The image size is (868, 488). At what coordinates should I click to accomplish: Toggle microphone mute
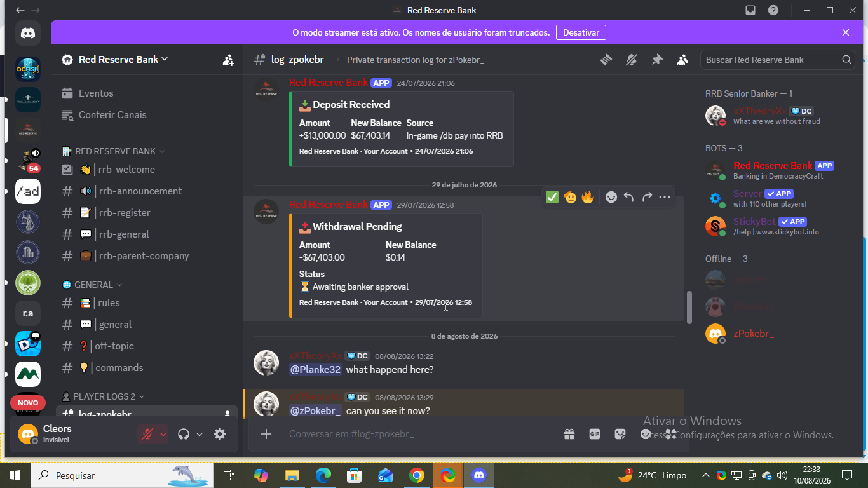147,434
